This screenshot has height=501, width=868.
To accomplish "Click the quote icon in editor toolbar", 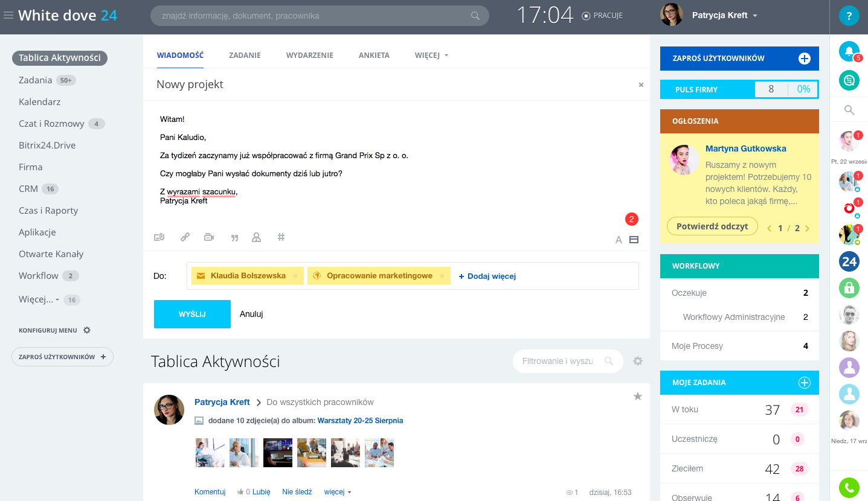I will (234, 238).
